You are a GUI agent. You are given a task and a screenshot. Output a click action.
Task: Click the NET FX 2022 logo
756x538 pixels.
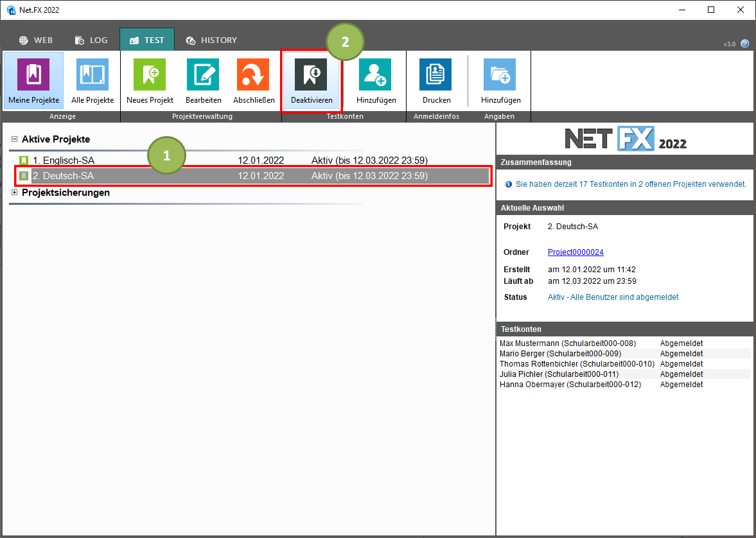pyautogui.click(x=626, y=139)
